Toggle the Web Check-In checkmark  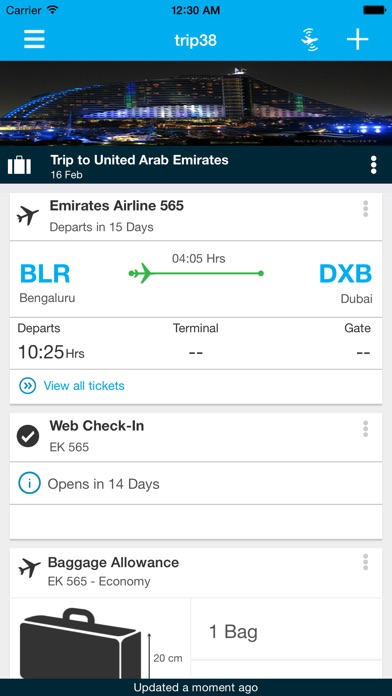pyautogui.click(x=28, y=436)
